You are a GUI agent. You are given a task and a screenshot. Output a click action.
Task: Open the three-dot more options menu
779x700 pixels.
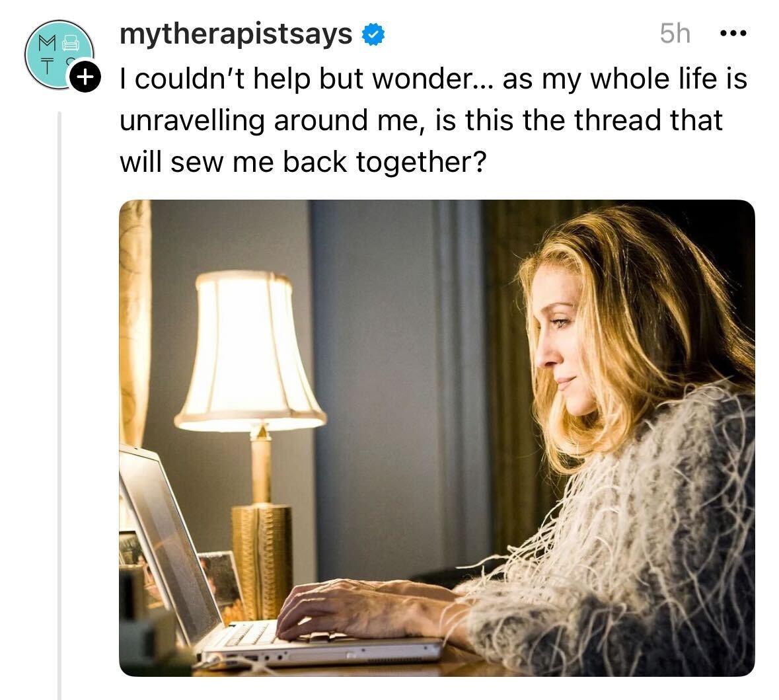click(733, 34)
